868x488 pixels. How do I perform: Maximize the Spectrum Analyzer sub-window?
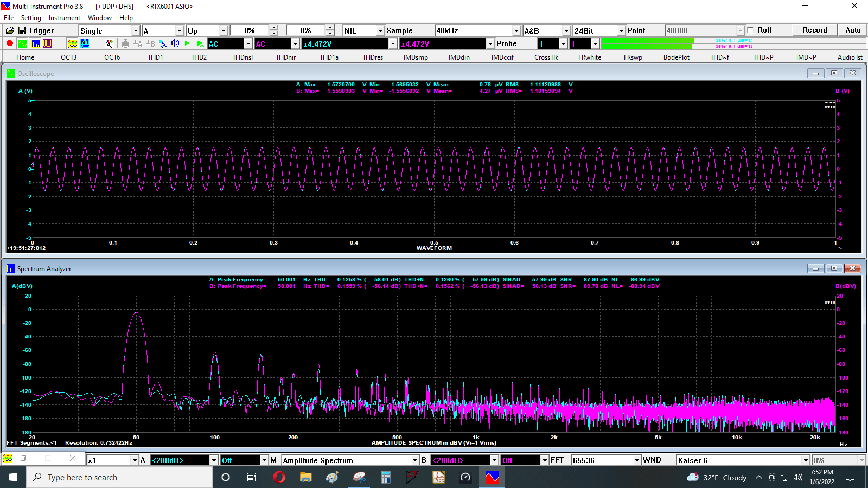click(x=834, y=268)
